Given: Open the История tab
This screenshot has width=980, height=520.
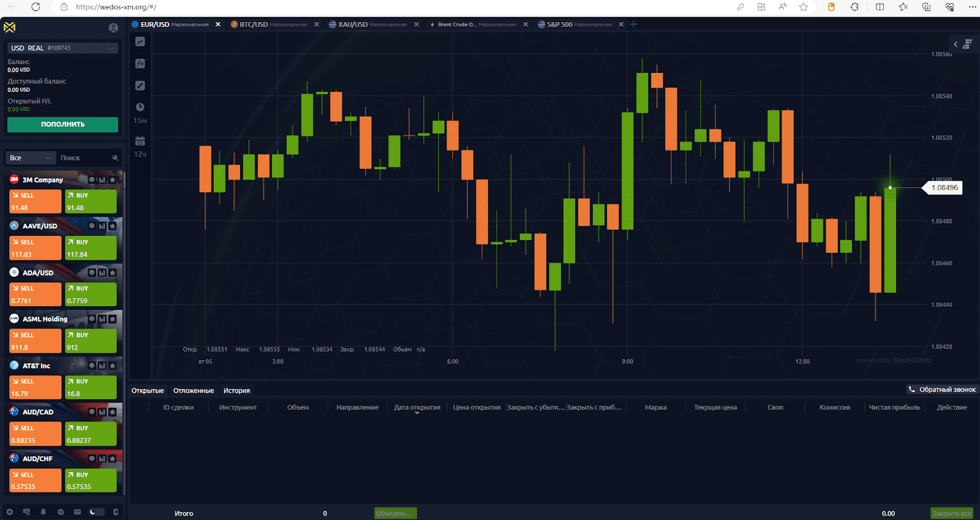Looking at the screenshot, I should [x=236, y=391].
